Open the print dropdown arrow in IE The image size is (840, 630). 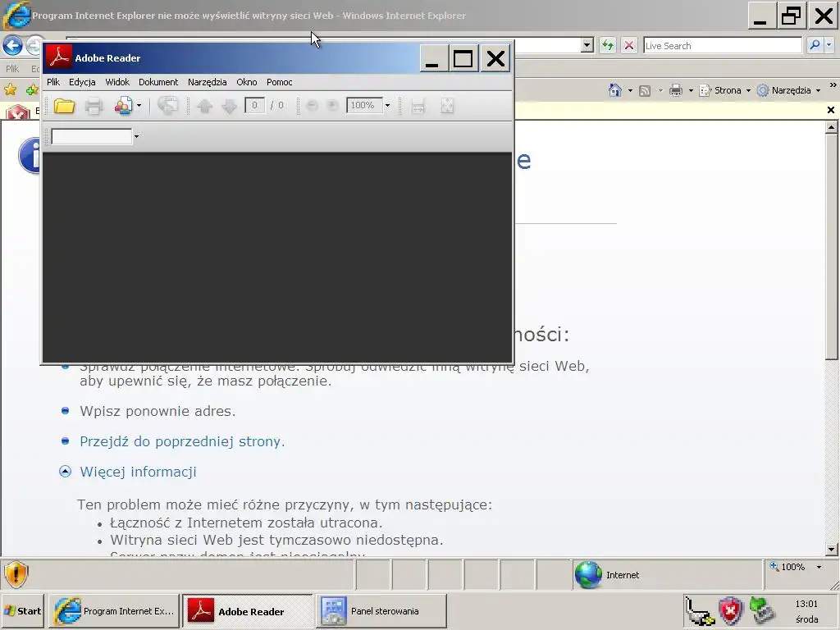[691, 90]
